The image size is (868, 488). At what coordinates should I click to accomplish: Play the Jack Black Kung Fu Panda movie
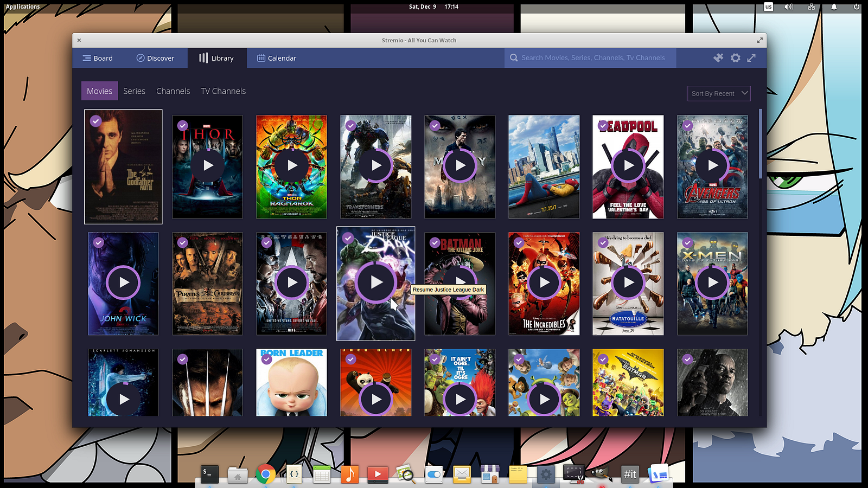[376, 399]
